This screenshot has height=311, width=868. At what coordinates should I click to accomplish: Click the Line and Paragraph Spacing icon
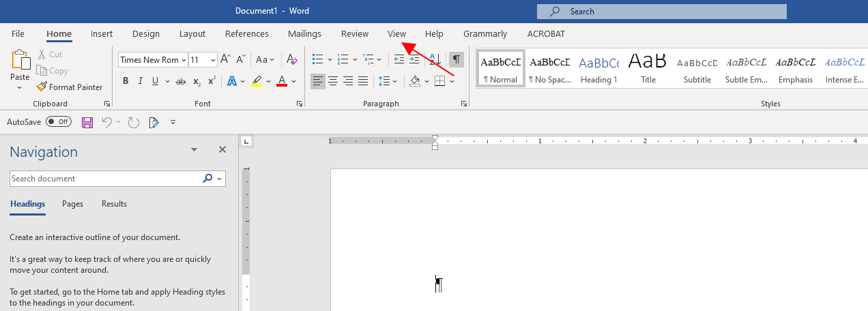point(384,81)
